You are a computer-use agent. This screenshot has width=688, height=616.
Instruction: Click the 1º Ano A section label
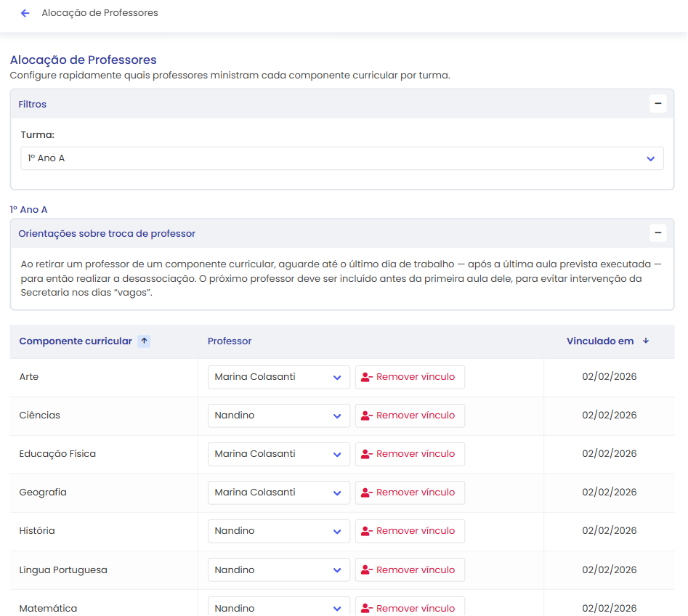coord(28,210)
